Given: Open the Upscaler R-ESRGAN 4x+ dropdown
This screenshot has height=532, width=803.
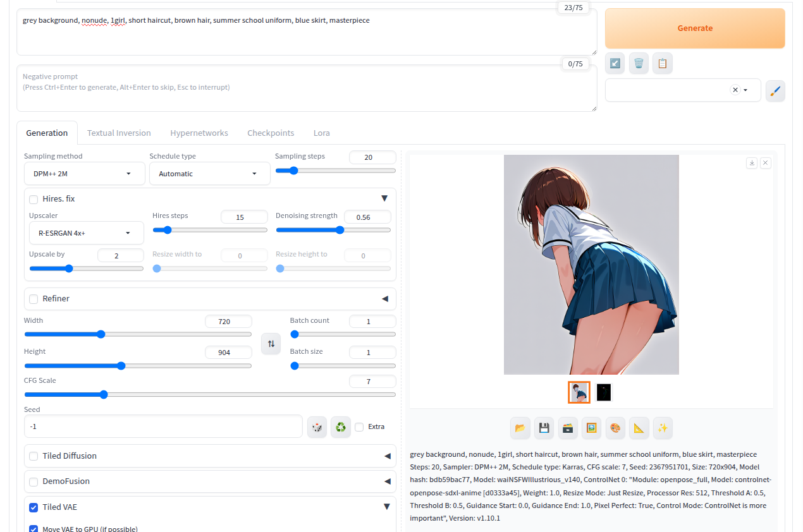Looking at the screenshot, I should point(87,233).
